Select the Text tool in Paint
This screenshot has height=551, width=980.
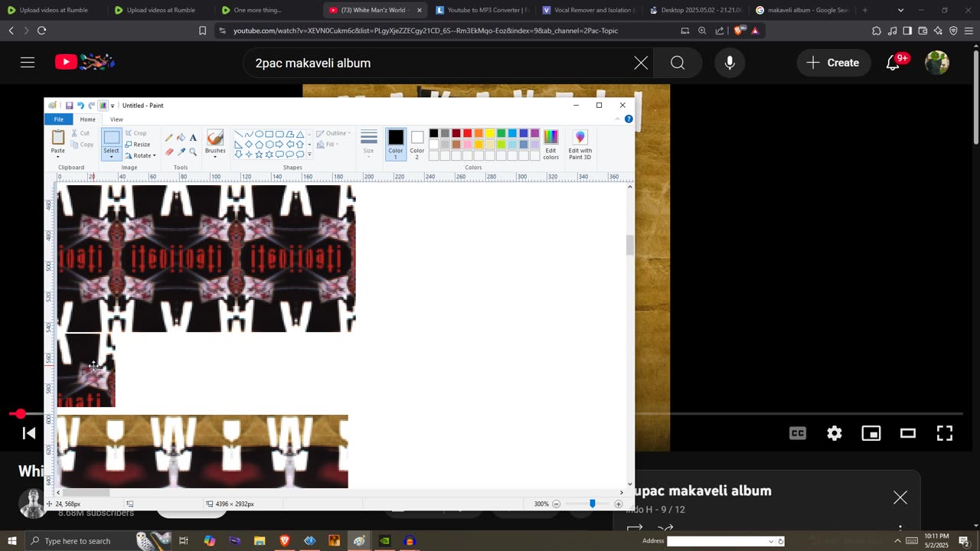193,138
